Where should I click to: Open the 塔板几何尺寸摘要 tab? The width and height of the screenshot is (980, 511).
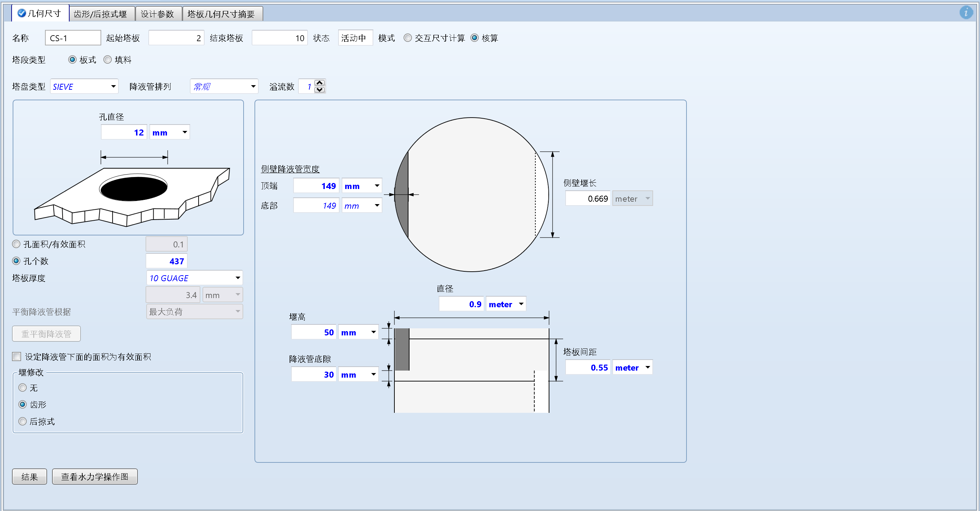tap(221, 14)
